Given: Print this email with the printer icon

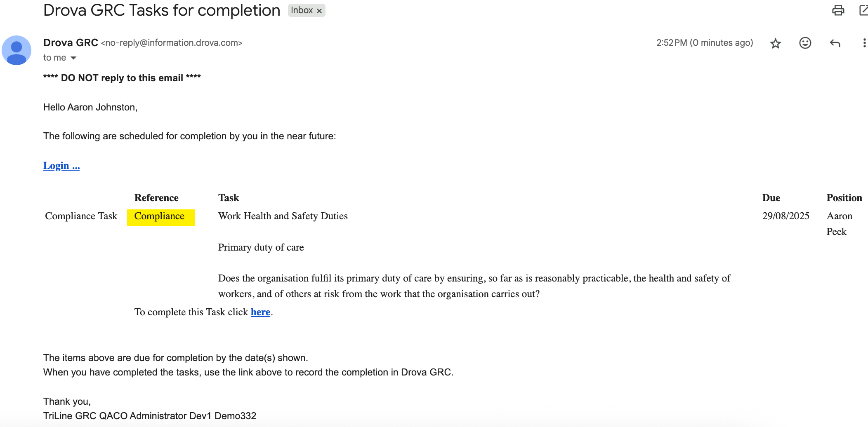Looking at the screenshot, I should pyautogui.click(x=838, y=10).
